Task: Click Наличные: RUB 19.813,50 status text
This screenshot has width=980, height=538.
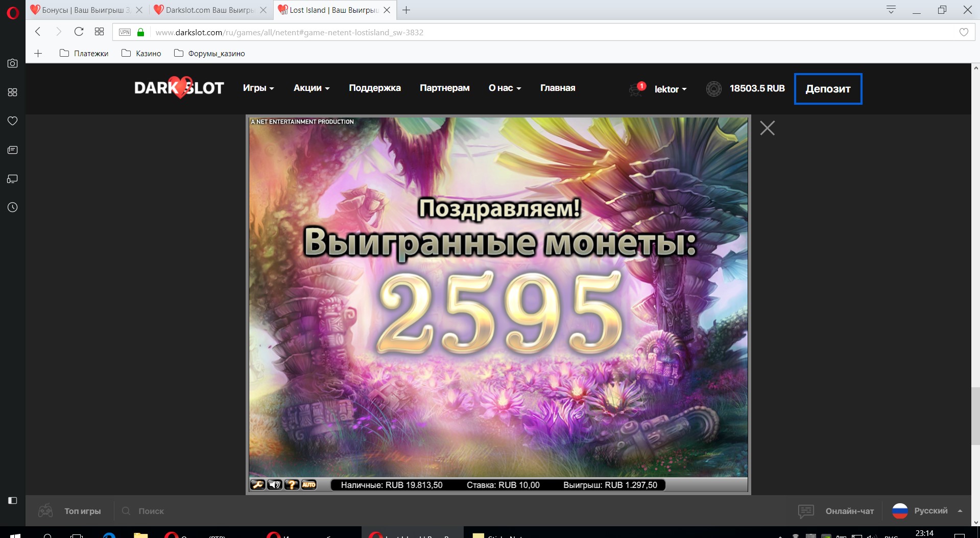Action: click(x=392, y=485)
